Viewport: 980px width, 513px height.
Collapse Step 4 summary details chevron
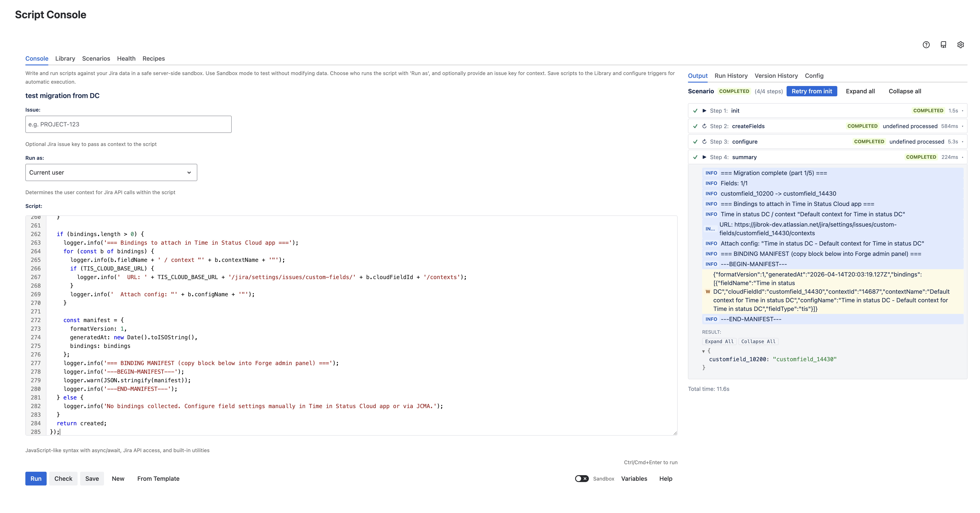[x=963, y=157]
